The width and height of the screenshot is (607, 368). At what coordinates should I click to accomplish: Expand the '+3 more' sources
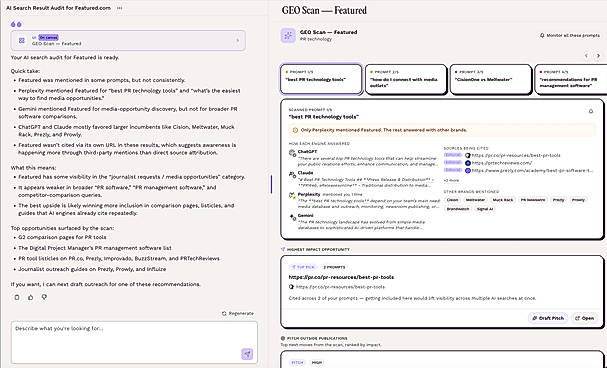point(451,180)
